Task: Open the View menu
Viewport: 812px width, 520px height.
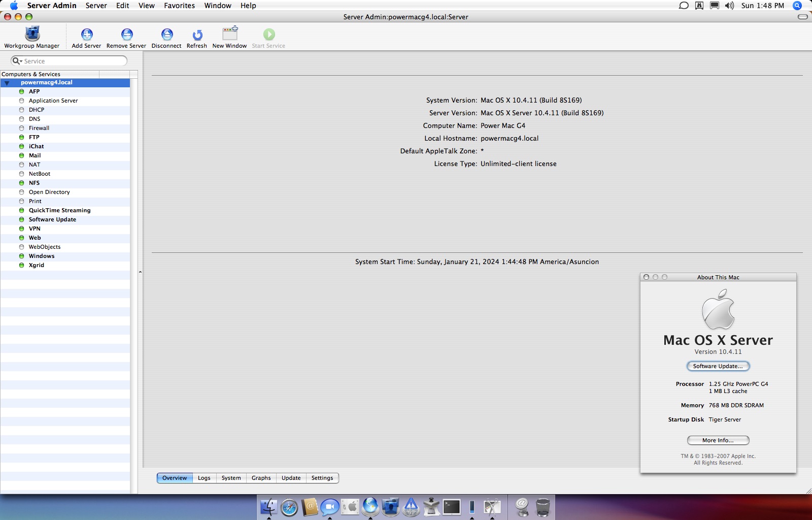Action: coord(147,6)
